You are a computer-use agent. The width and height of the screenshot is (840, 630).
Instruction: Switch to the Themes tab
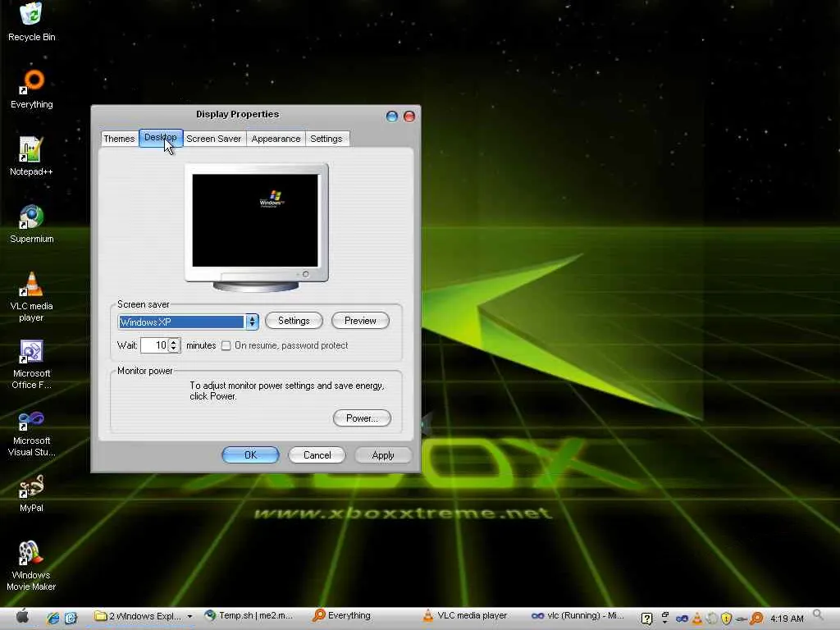click(x=119, y=139)
